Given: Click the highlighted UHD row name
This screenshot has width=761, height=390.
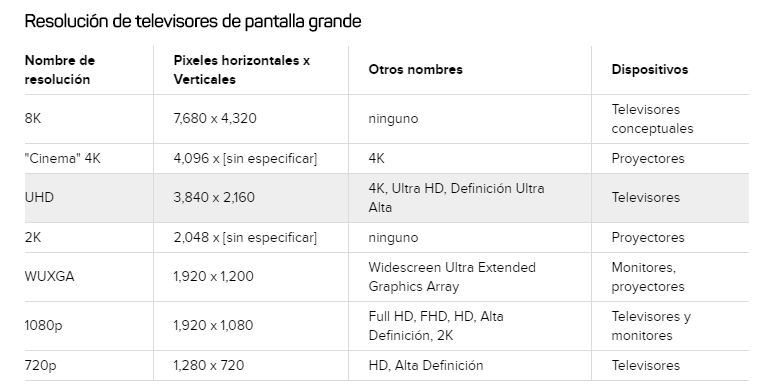Looking at the screenshot, I should point(39,197).
